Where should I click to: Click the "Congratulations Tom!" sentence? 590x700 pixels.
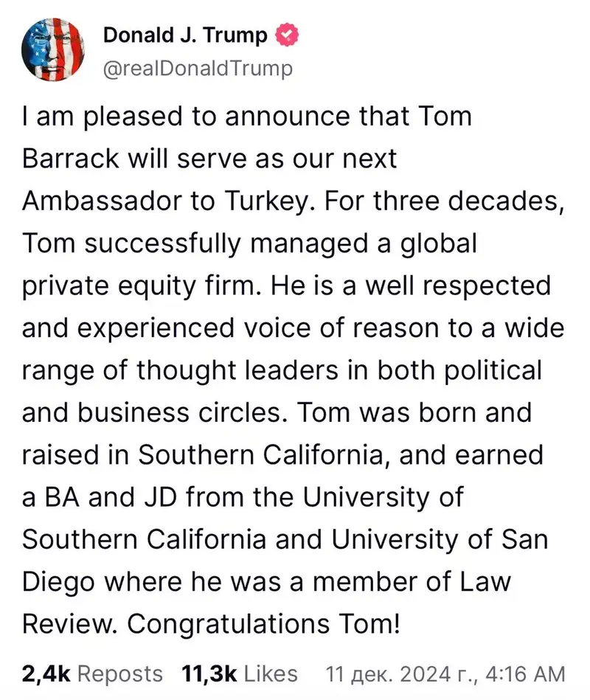click(x=264, y=623)
